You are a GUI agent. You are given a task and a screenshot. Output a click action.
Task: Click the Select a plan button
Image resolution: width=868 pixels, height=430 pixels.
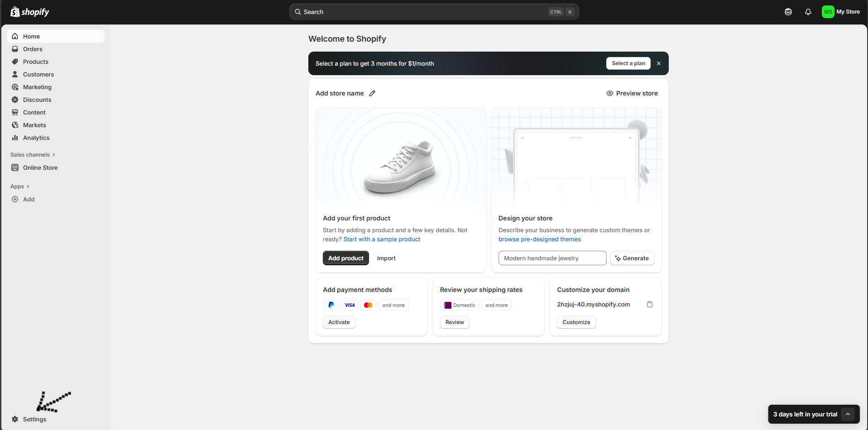tap(628, 63)
